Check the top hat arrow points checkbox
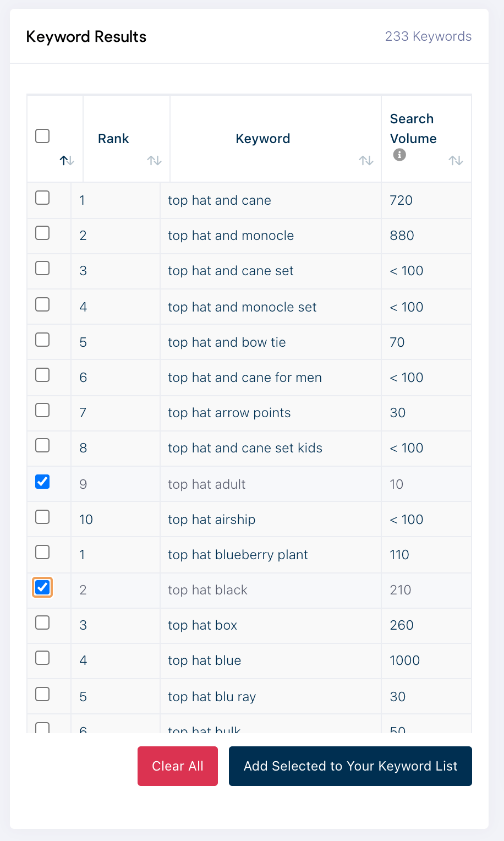 pos(42,410)
